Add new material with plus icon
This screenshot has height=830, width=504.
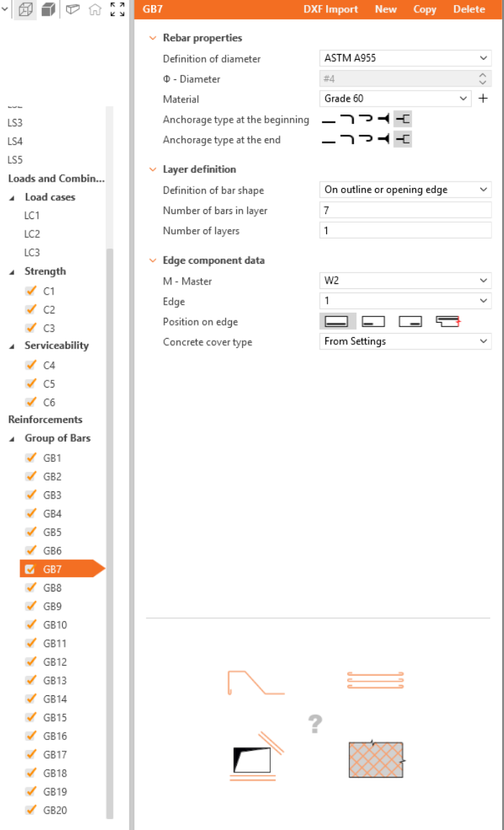[483, 99]
